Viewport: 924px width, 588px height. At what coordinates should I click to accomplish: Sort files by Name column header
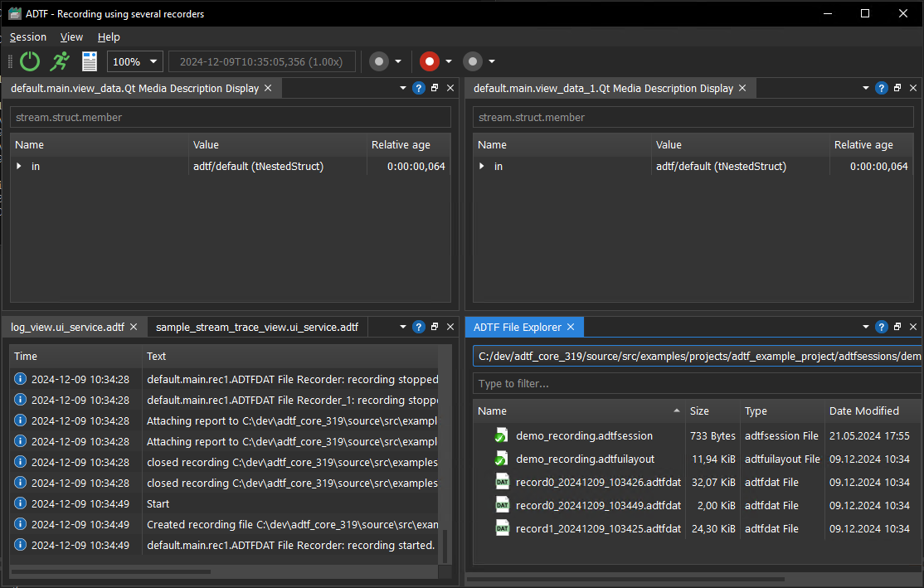579,411
